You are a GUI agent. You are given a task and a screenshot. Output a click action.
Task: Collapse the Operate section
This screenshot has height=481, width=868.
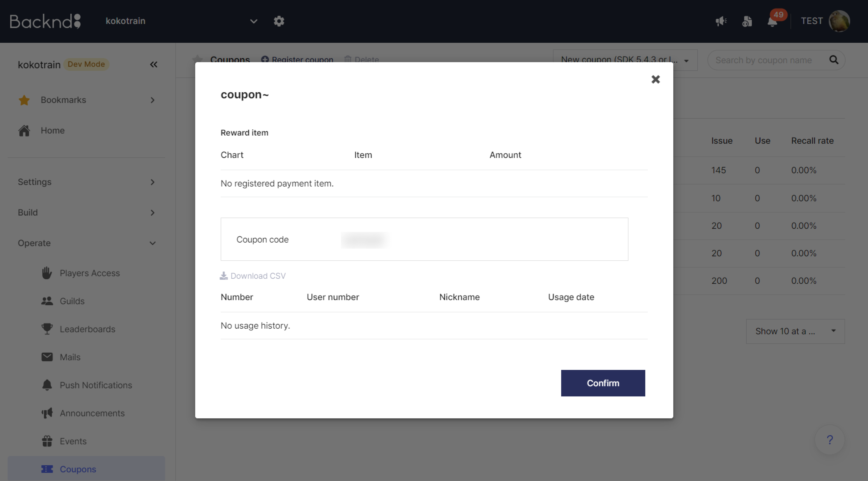pyautogui.click(x=86, y=243)
